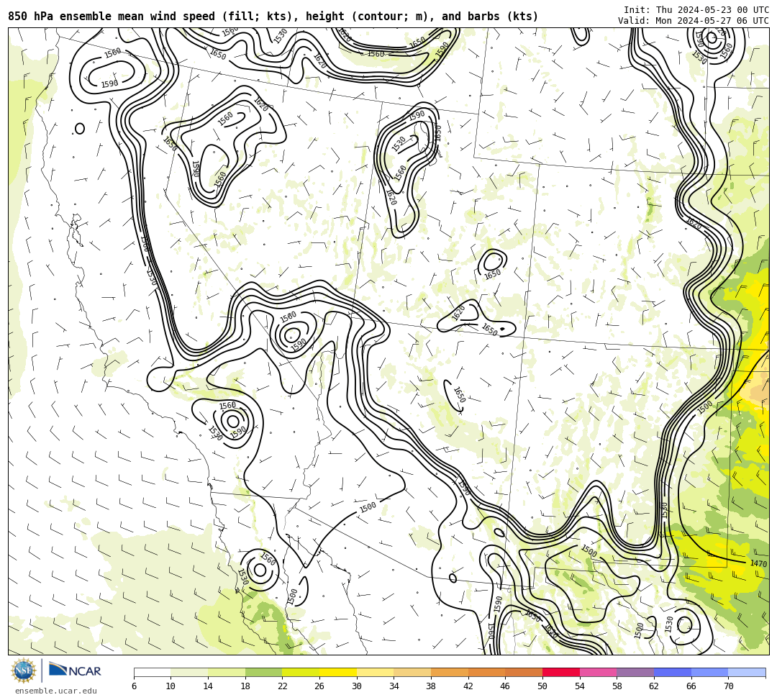Click the colorbar tick label 26

(x=319, y=686)
